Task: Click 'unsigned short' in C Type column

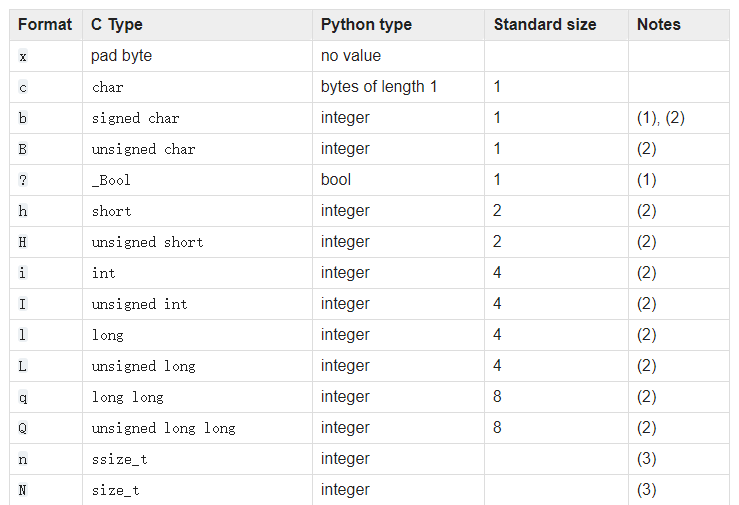Action: coord(147,242)
